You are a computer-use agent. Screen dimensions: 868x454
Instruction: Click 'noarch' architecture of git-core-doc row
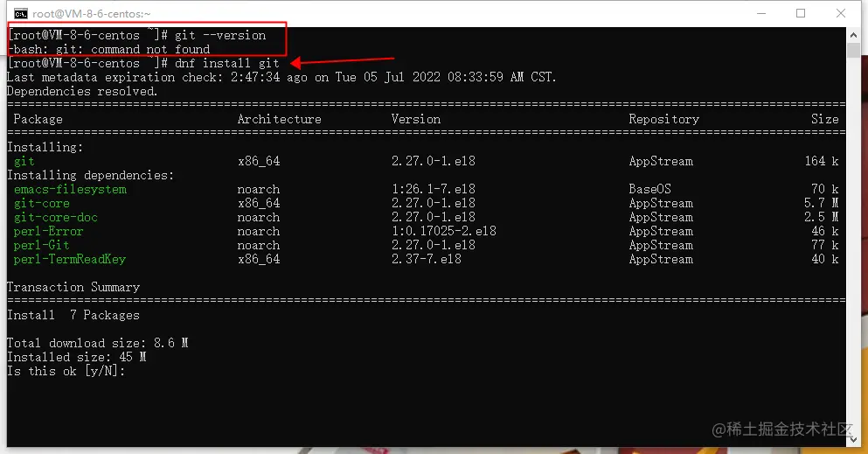click(x=259, y=217)
